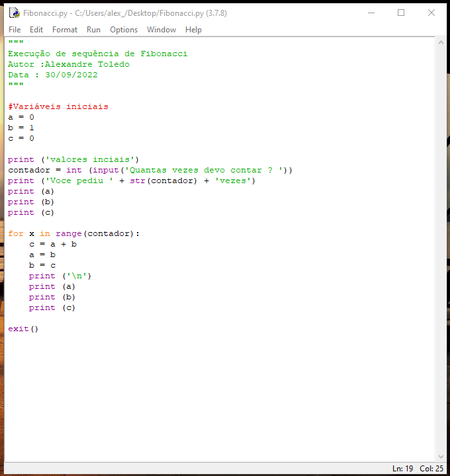Open the Edit menu
Screen dimensions: 450x476
(36, 30)
